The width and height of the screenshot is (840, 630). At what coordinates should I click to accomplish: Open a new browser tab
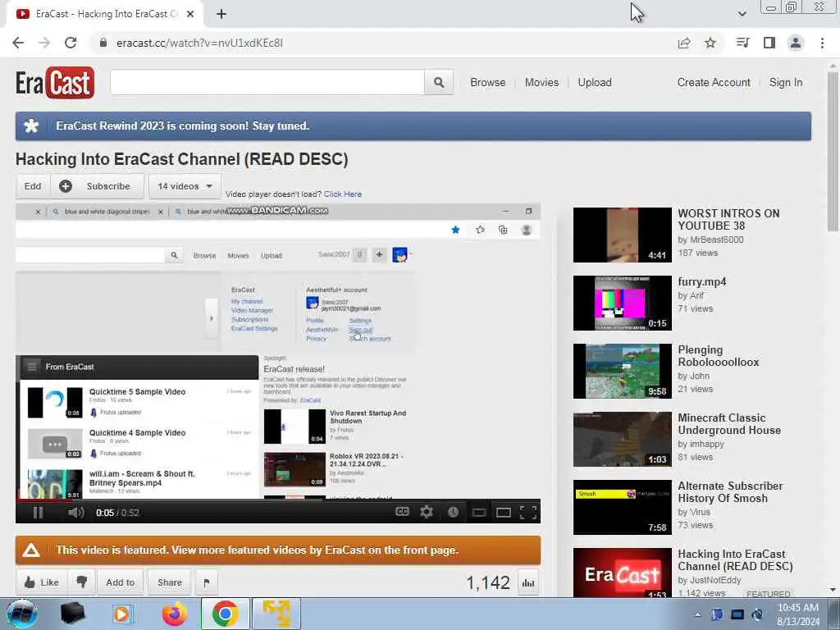point(221,14)
